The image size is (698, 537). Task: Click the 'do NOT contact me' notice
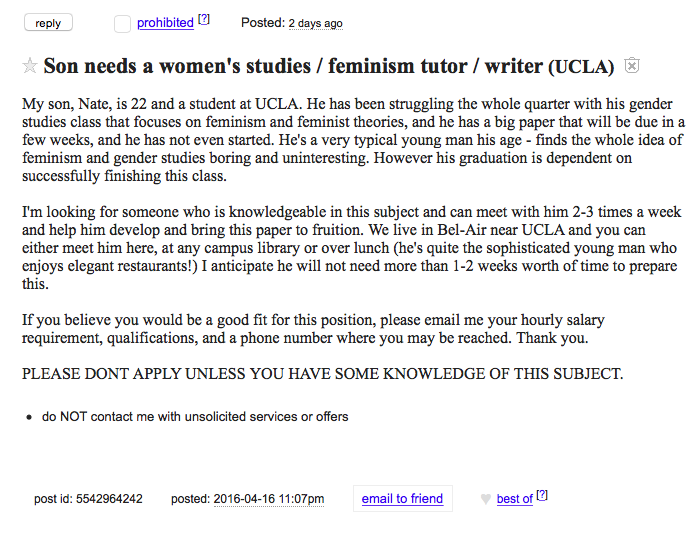point(195,417)
